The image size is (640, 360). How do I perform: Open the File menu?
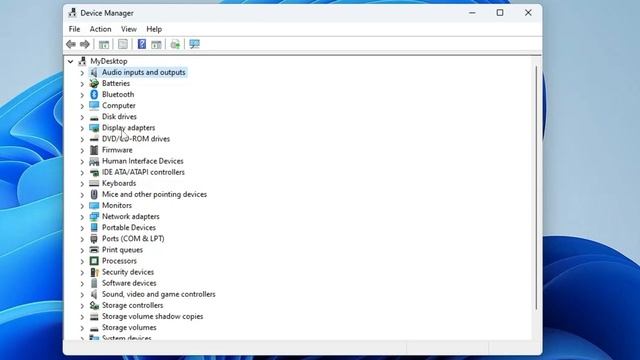pos(74,29)
